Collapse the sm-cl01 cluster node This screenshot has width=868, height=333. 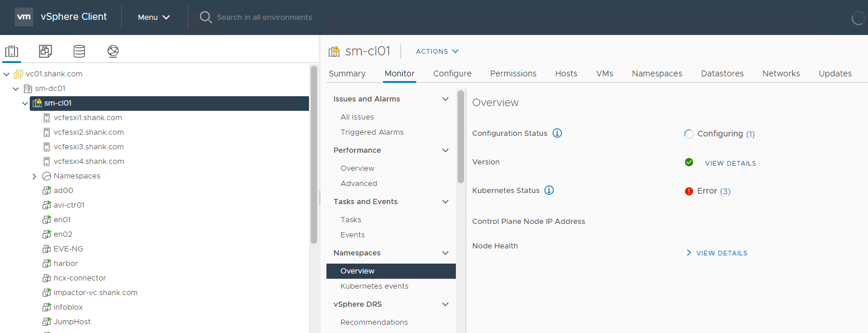click(24, 103)
